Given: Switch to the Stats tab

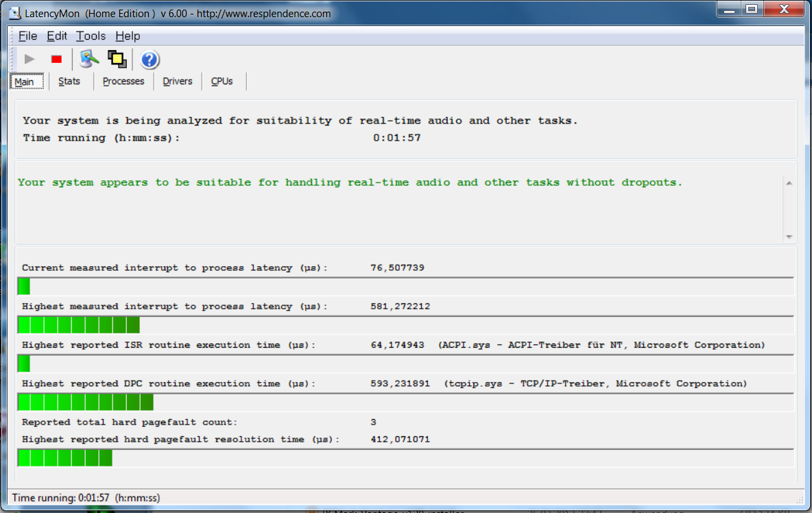Looking at the screenshot, I should pos(69,82).
